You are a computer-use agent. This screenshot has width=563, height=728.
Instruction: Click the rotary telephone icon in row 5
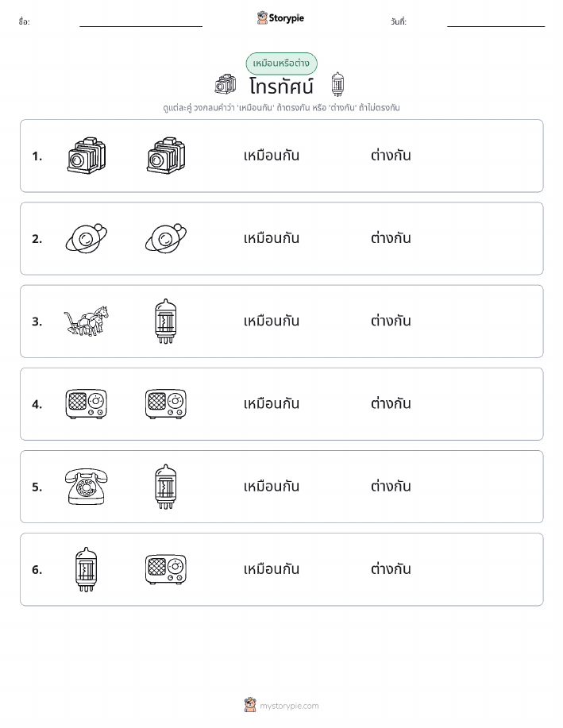[x=87, y=486]
